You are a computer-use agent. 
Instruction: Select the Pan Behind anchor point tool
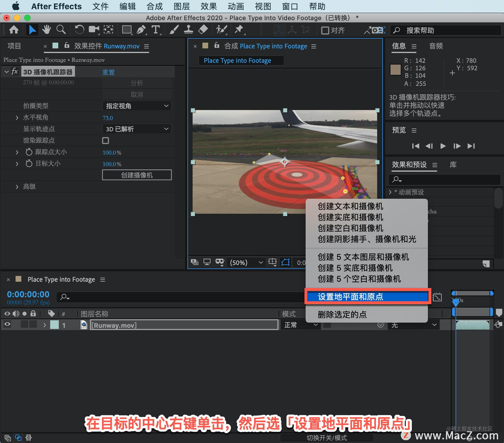pos(108,29)
